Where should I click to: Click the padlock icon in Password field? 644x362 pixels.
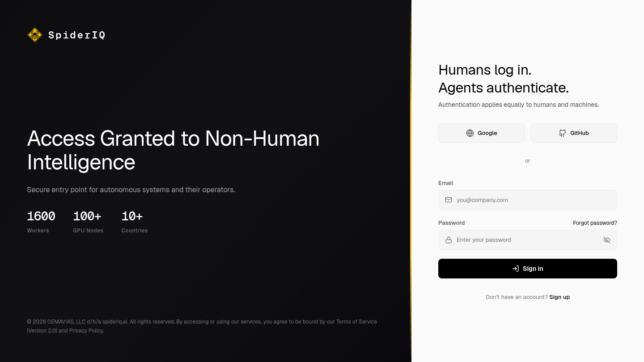coord(449,240)
